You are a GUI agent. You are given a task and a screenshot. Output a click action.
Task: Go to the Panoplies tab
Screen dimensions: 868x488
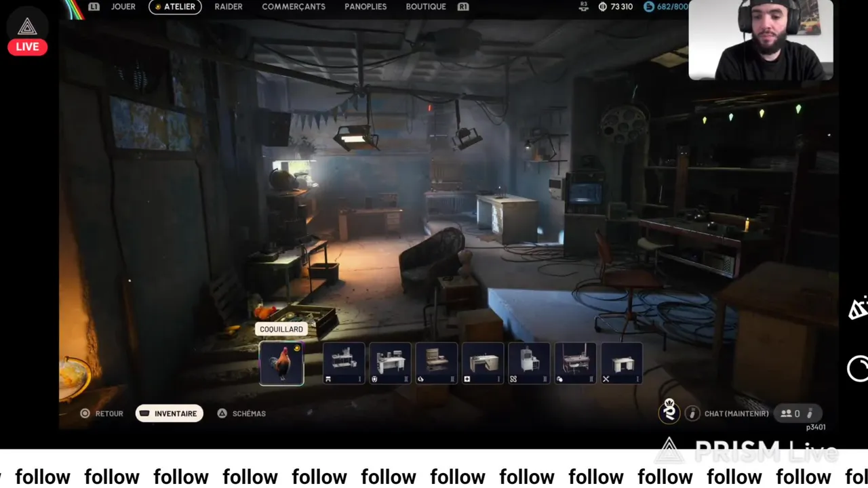pos(366,7)
